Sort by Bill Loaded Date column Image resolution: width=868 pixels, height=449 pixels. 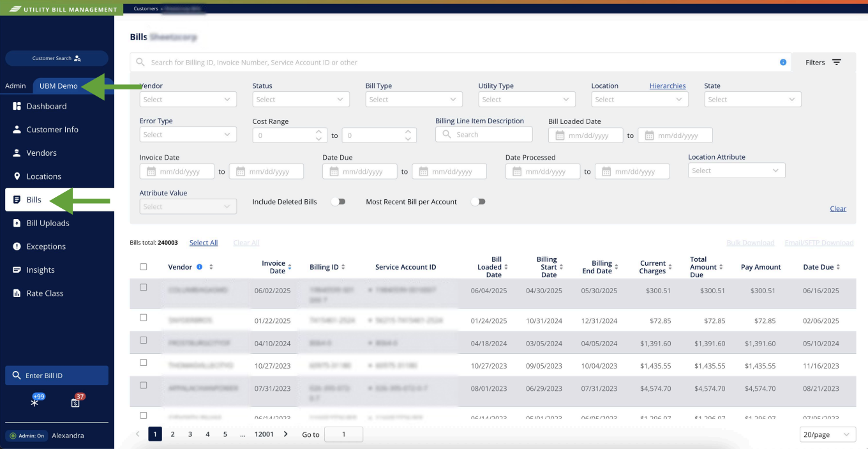click(x=506, y=267)
